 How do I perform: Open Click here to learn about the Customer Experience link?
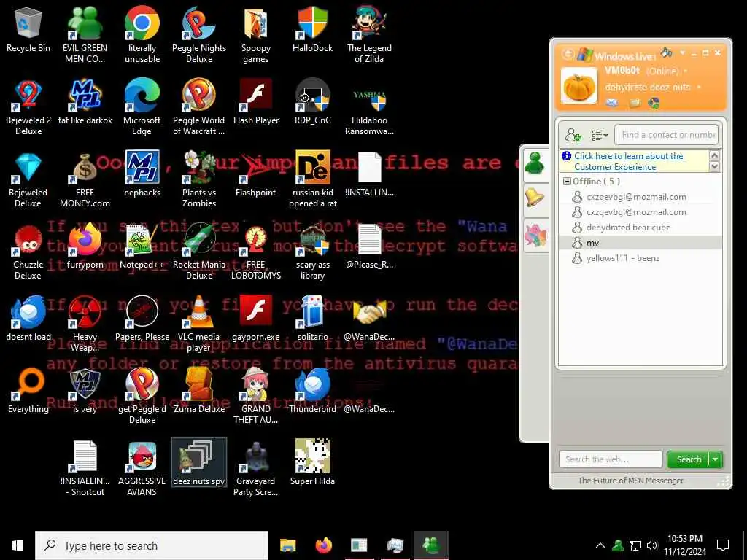coord(628,161)
